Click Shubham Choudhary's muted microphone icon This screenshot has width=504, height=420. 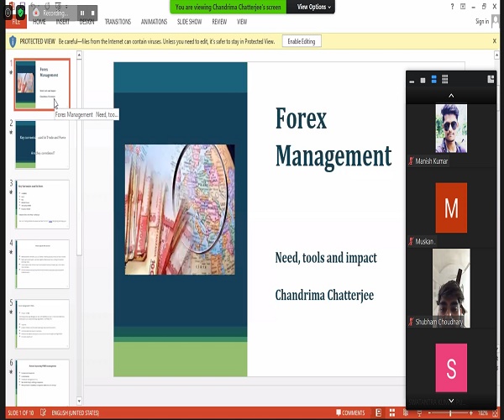pos(411,322)
